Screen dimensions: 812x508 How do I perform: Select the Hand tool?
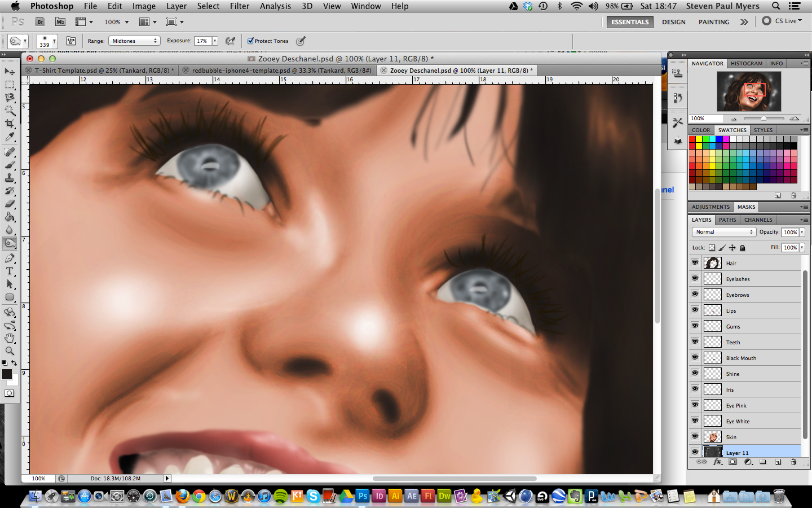(10, 338)
